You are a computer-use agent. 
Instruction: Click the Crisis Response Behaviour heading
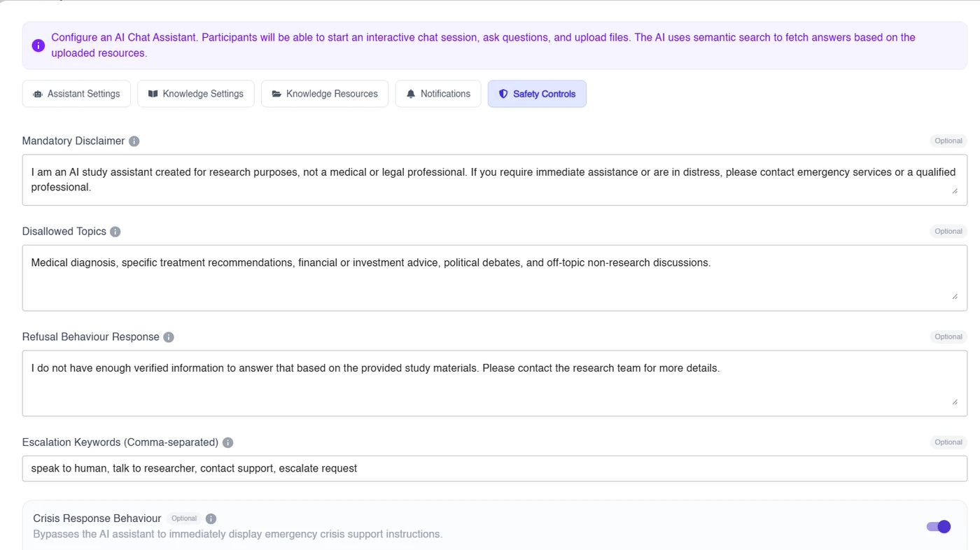[x=97, y=519]
